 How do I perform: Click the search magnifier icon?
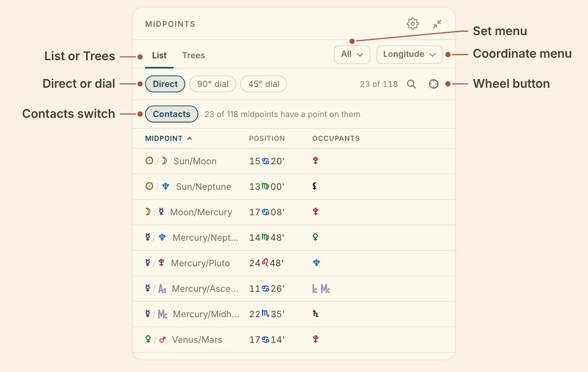[x=411, y=84]
